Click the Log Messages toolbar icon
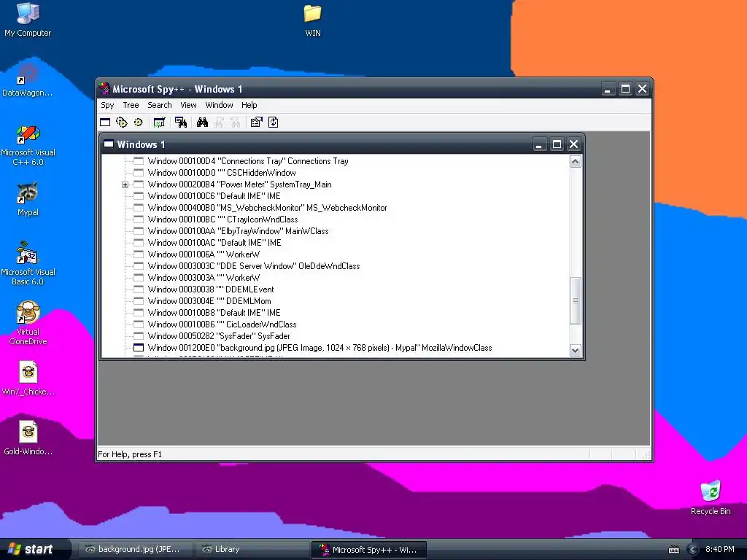The image size is (747, 560). (x=159, y=122)
